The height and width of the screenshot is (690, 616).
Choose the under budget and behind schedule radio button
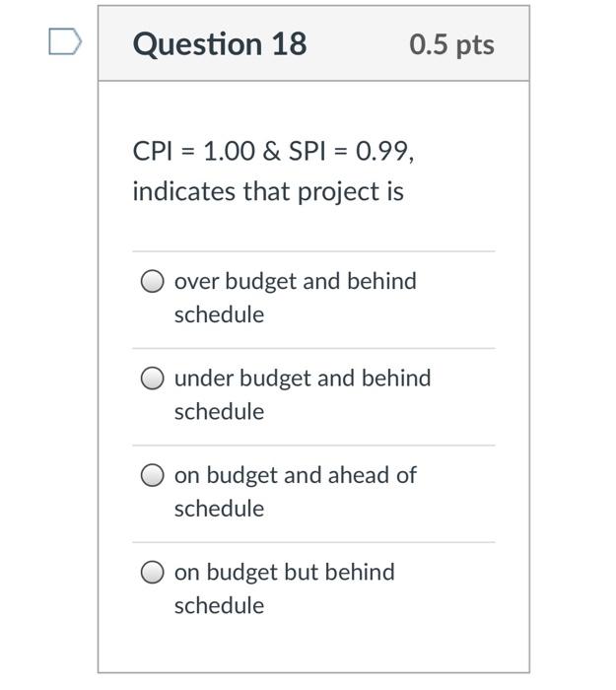click(152, 379)
